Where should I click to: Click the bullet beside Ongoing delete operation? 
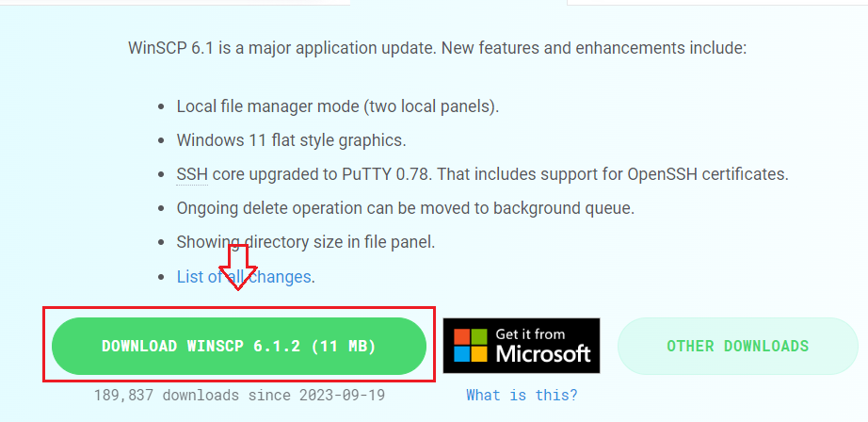pyautogui.click(x=161, y=209)
